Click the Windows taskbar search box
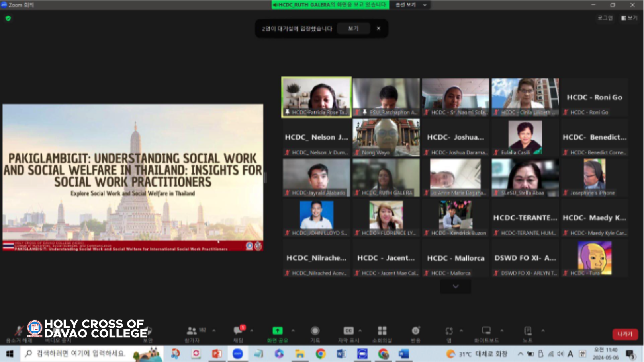Viewport: 644px width, 362px height. [92, 354]
